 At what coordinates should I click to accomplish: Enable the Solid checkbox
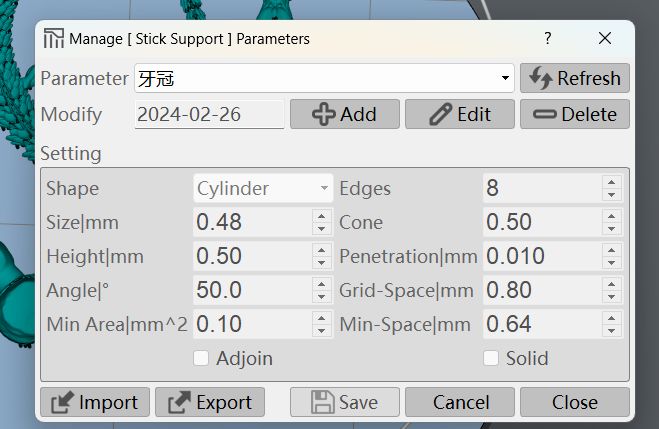(491, 358)
